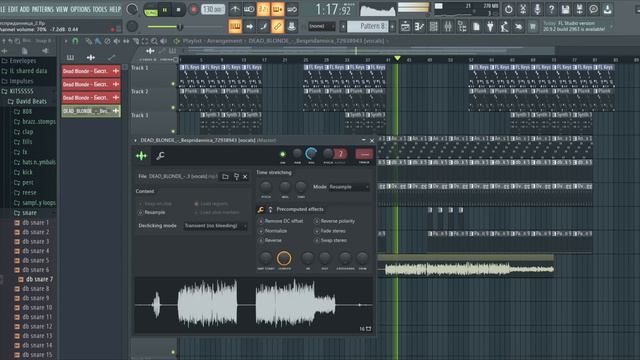Toggle typing keyboard to piano icon
This screenshot has height=360, width=640.
[235, 27]
